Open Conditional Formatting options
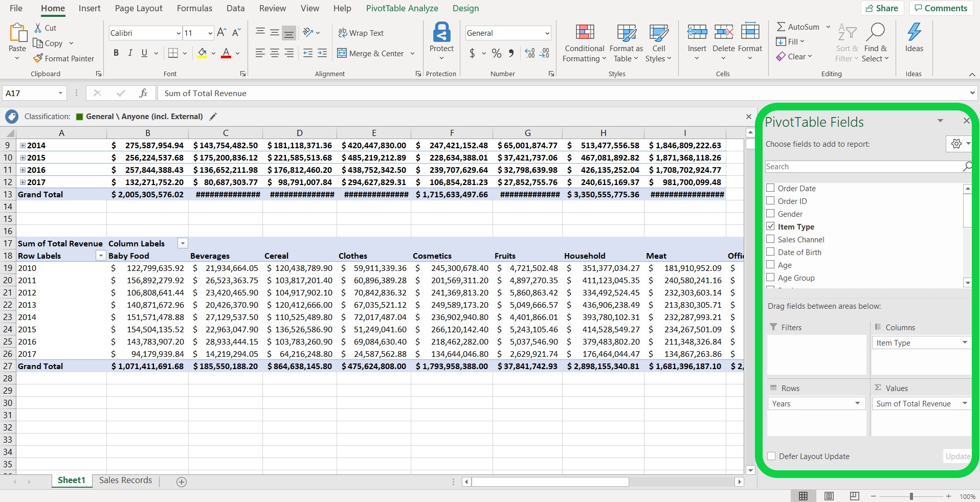This screenshot has width=980, height=502. pyautogui.click(x=583, y=43)
